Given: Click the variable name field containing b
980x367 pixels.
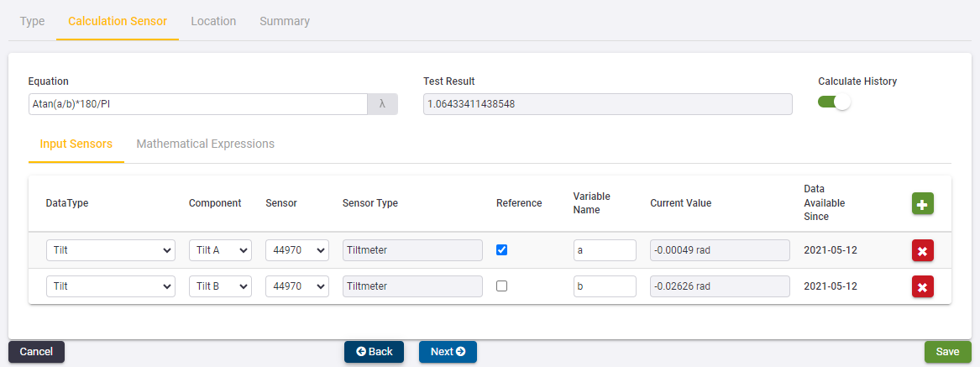Looking at the screenshot, I should pyautogui.click(x=605, y=286).
